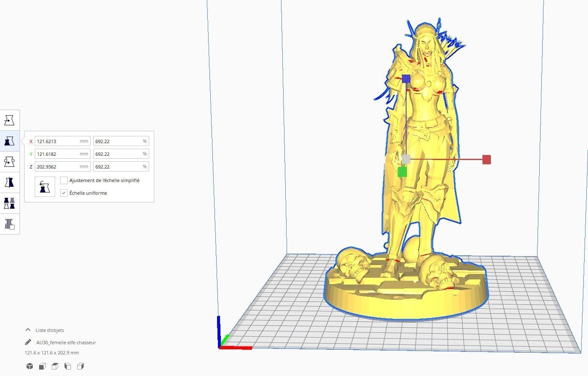The width and height of the screenshot is (588, 376).
Task: Click the reset scale button
Action: (45, 187)
